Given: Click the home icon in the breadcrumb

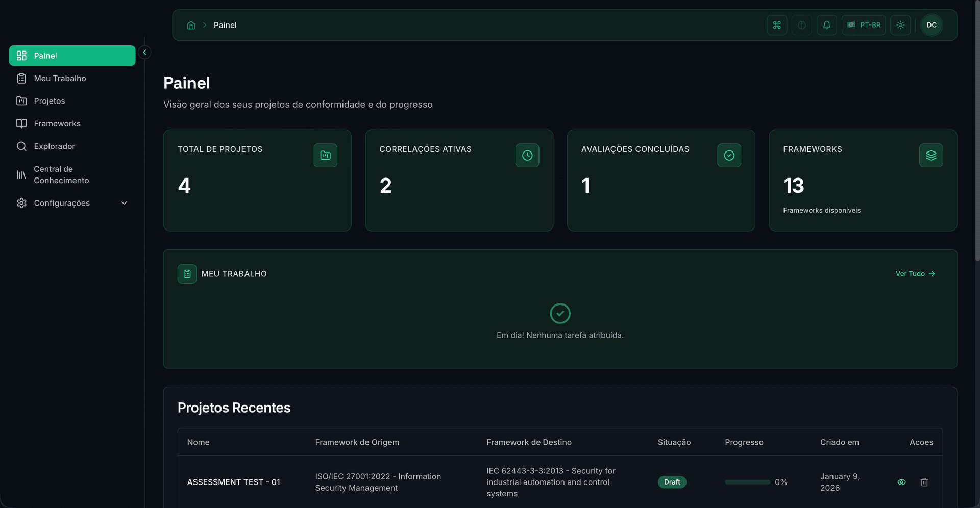Looking at the screenshot, I should (191, 24).
